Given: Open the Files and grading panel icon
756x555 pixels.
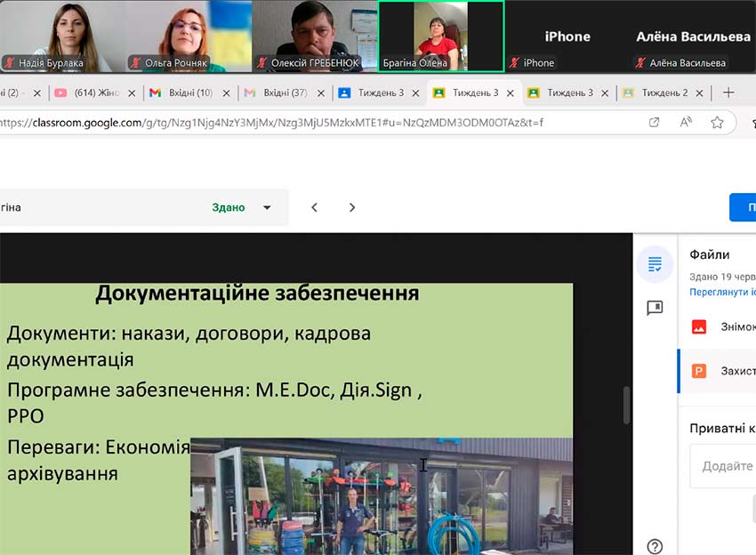Looking at the screenshot, I should tap(655, 263).
